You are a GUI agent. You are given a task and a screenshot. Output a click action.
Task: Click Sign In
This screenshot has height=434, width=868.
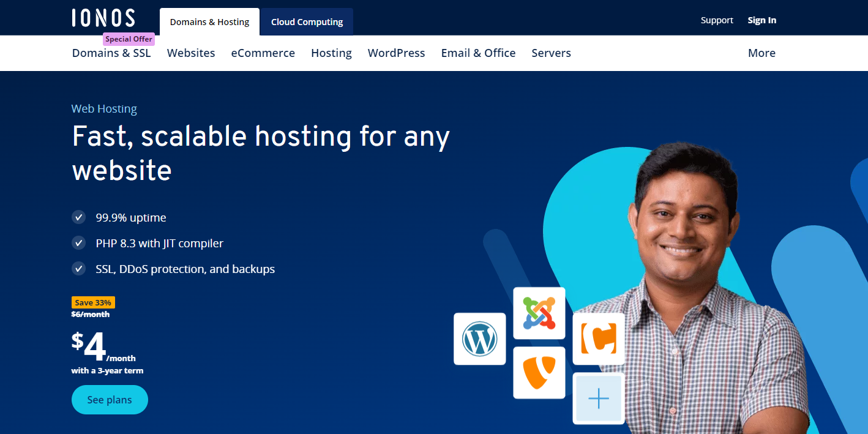tap(761, 20)
